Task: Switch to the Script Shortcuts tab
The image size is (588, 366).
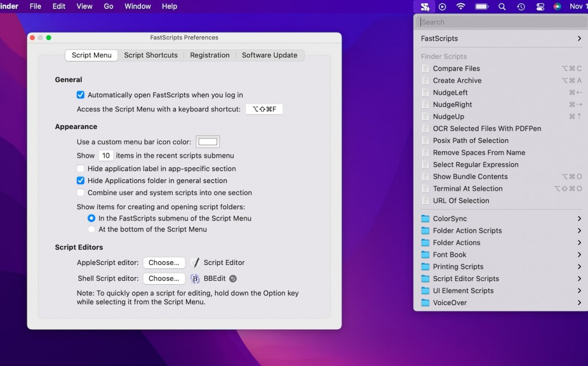Action: coord(151,55)
